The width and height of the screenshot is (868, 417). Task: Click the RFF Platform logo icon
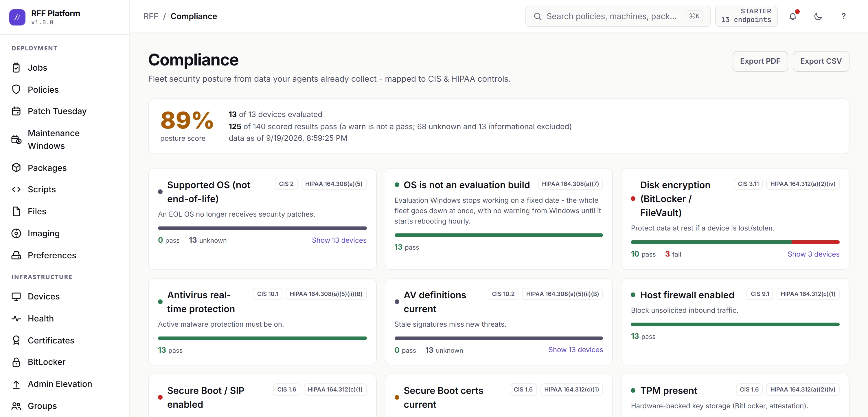pyautogui.click(x=17, y=17)
